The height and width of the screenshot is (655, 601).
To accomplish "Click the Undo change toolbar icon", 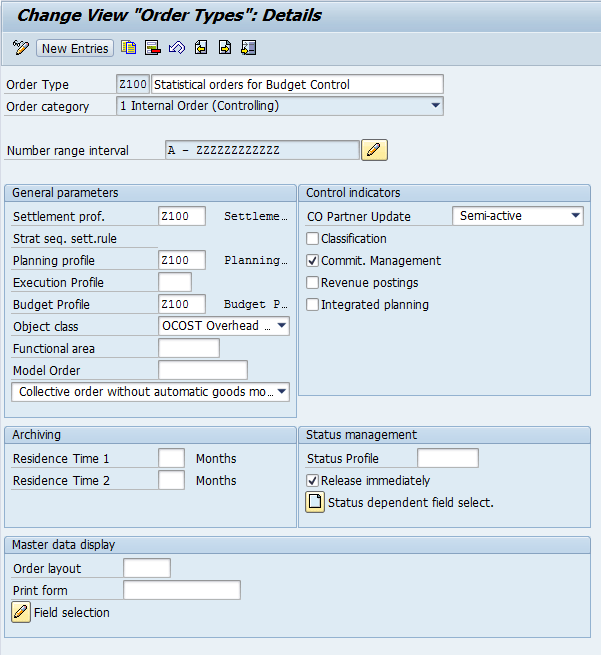I will [177, 48].
